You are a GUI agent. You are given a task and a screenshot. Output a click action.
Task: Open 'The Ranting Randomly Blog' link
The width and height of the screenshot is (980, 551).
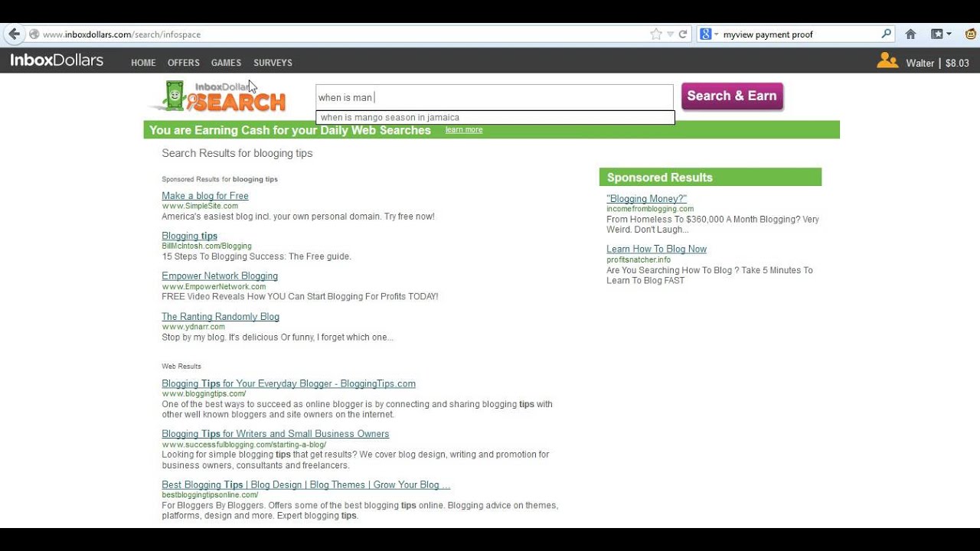(220, 317)
